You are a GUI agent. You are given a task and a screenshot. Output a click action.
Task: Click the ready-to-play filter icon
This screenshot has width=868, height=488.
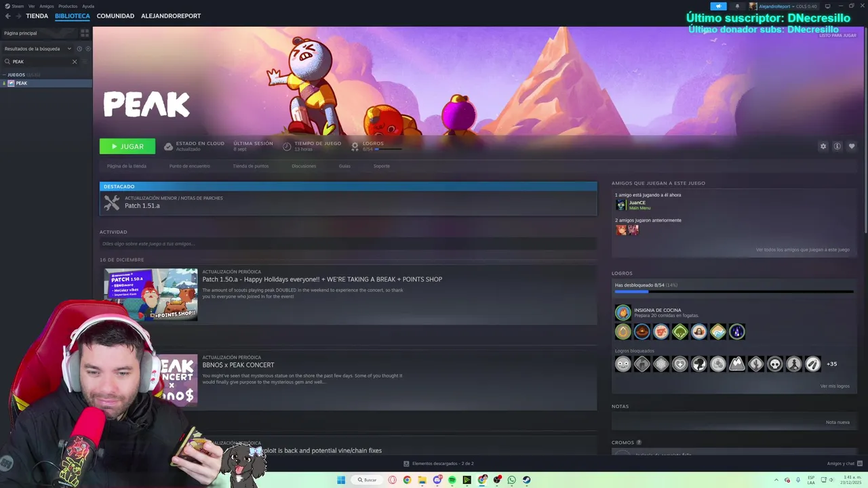87,49
